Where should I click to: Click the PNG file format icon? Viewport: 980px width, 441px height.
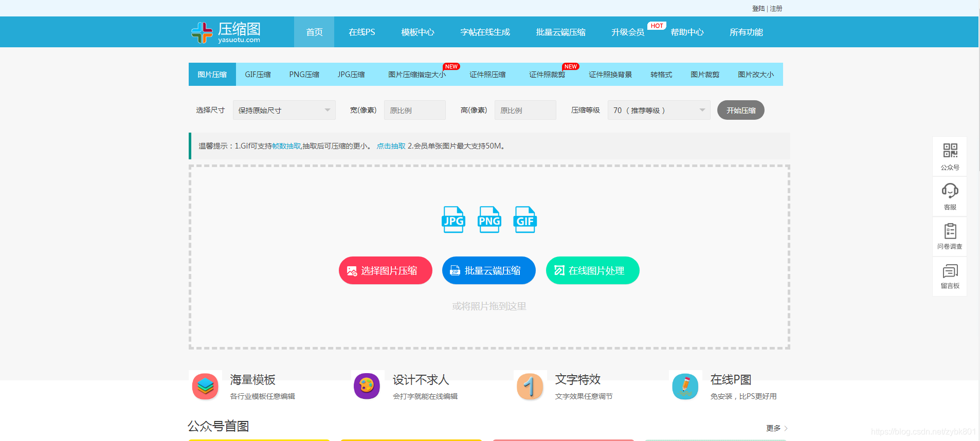coord(489,219)
